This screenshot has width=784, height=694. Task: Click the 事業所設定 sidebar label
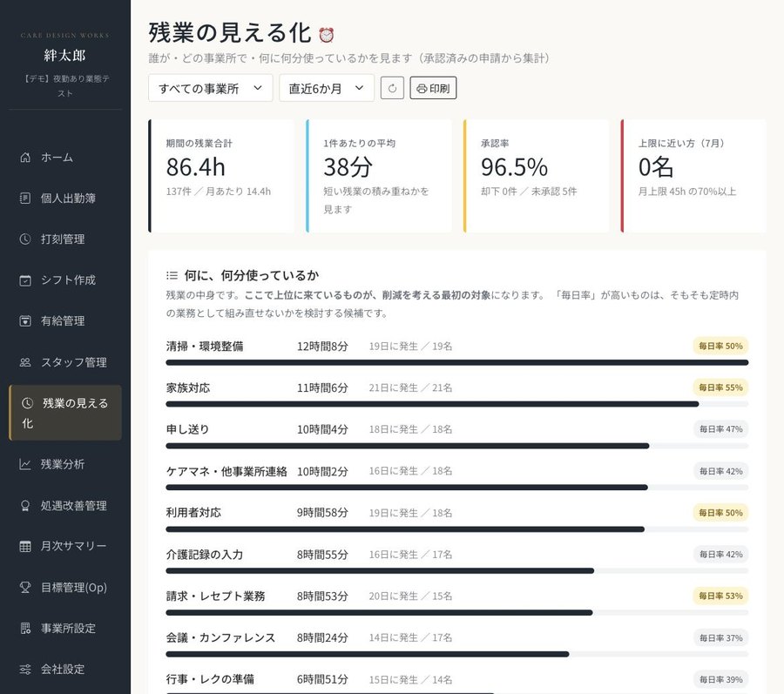(x=68, y=629)
